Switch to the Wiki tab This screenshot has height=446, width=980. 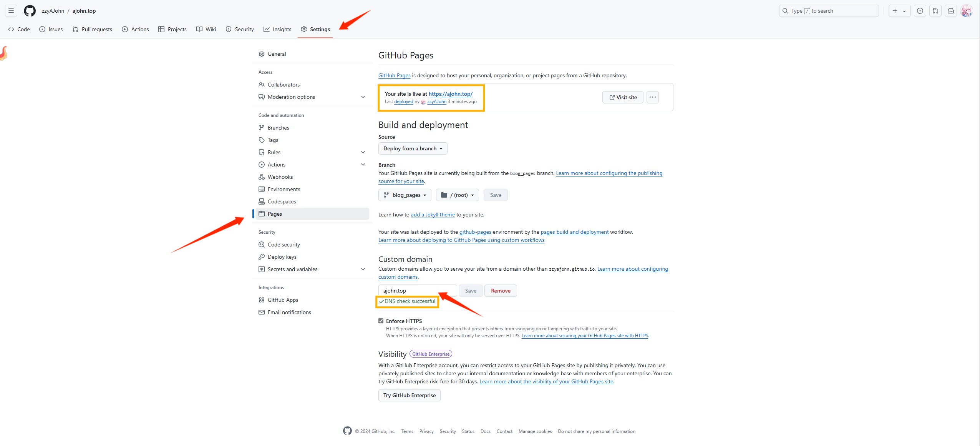[x=206, y=29]
